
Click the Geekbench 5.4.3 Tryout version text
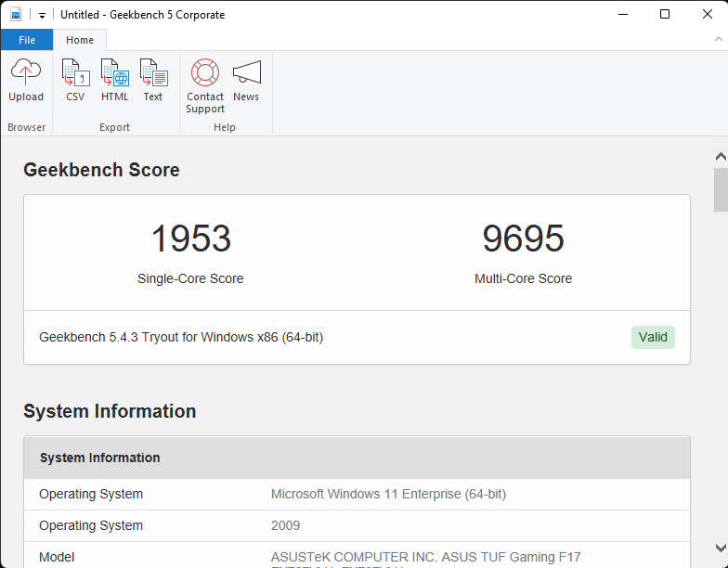[181, 338]
